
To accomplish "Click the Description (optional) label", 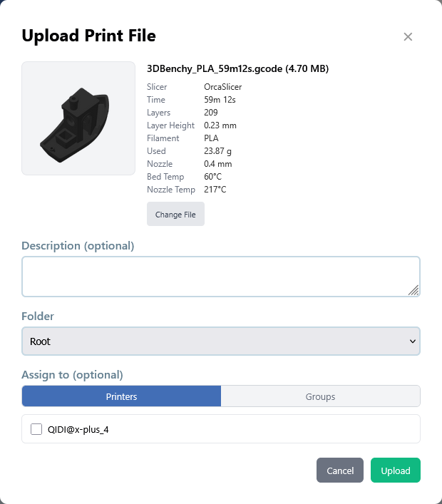I will 78,246.
